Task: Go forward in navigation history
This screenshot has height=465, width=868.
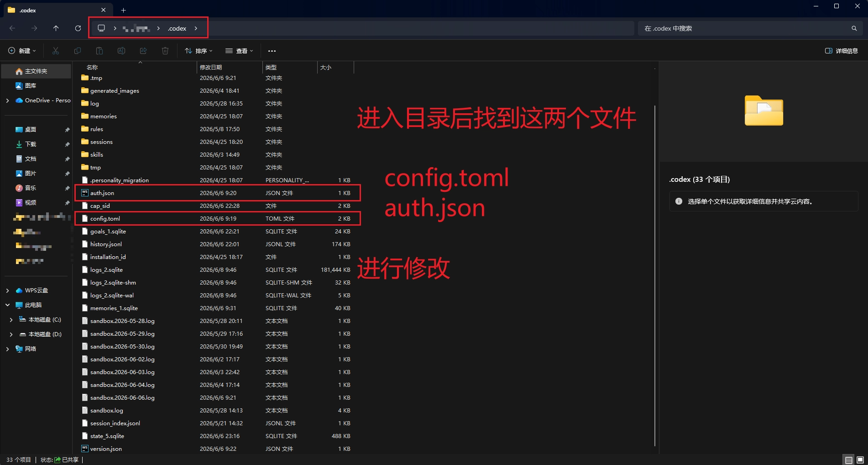Action: pyautogui.click(x=34, y=28)
